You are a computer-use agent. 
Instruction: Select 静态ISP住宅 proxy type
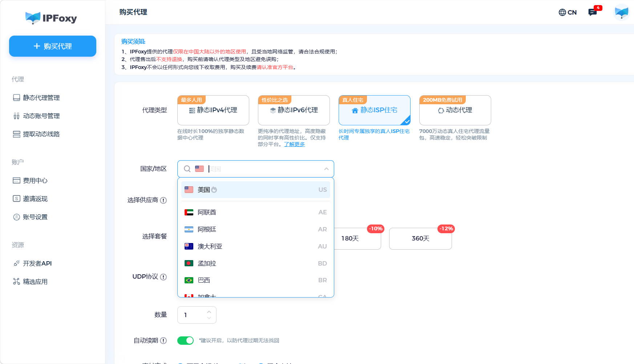point(375,110)
